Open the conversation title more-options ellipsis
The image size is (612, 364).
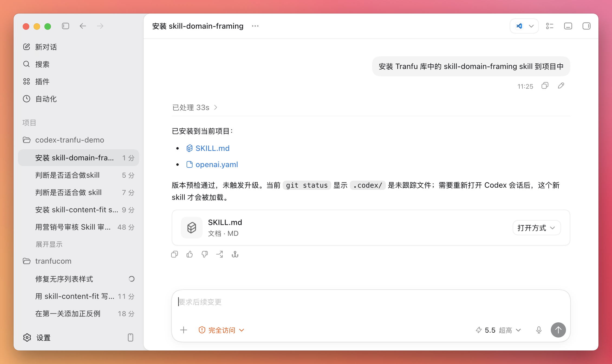coord(255,26)
